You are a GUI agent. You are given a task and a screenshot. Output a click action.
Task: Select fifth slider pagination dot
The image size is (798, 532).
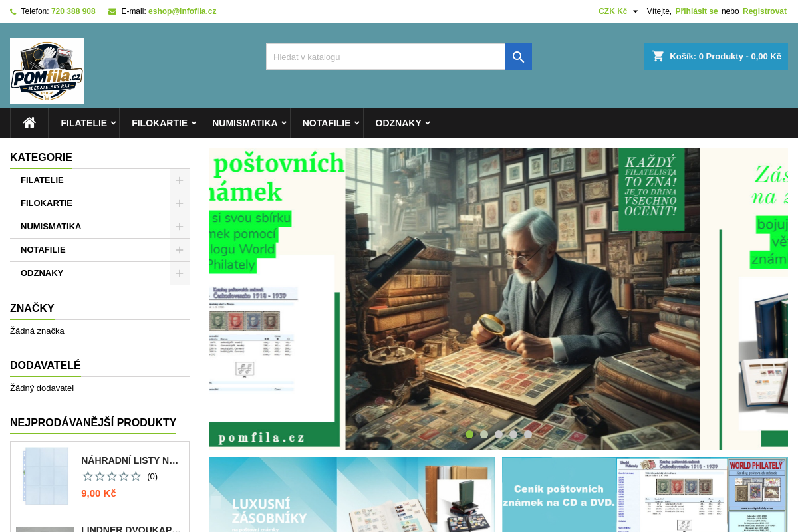pos(528,434)
